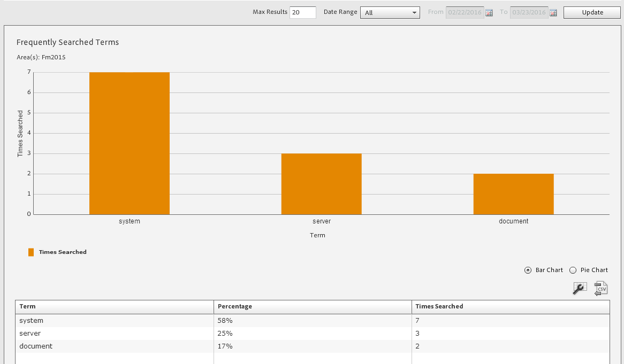Open the table configuration wrench icon
This screenshot has height=364, width=624.
[x=580, y=288]
